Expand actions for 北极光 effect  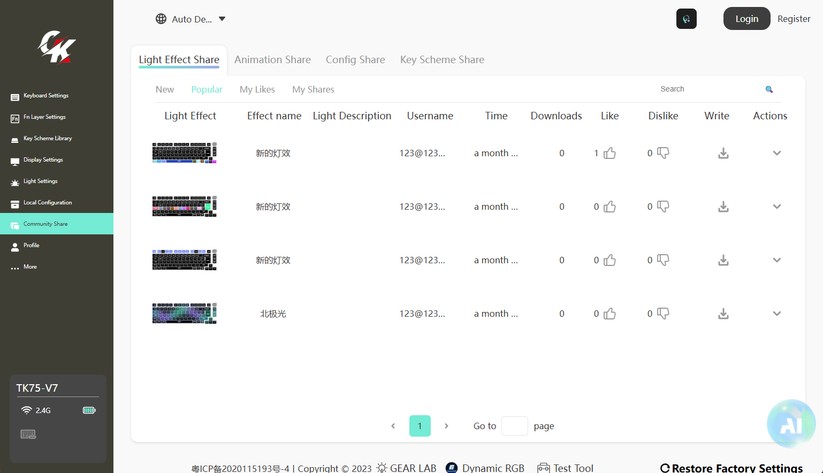pyautogui.click(x=777, y=314)
